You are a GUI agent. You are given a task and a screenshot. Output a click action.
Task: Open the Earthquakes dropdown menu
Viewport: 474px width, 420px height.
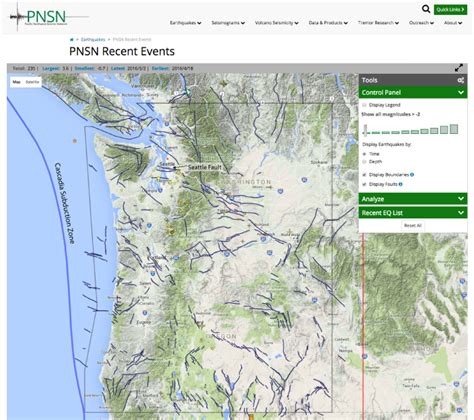pyautogui.click(x=185, y=23)
